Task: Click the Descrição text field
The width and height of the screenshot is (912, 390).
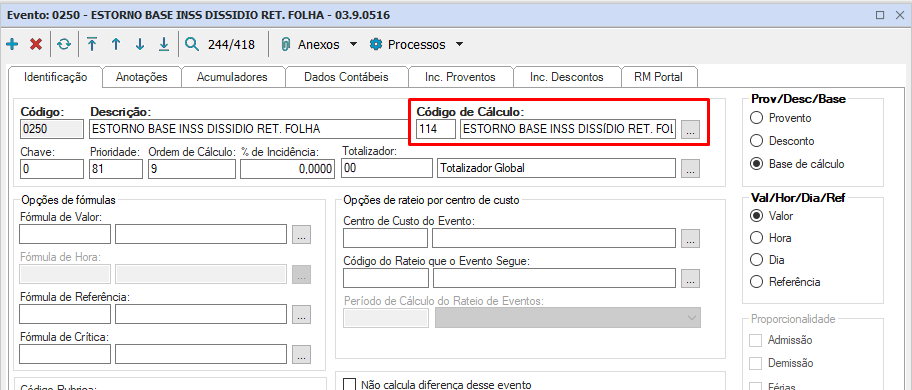Action: 250,129
